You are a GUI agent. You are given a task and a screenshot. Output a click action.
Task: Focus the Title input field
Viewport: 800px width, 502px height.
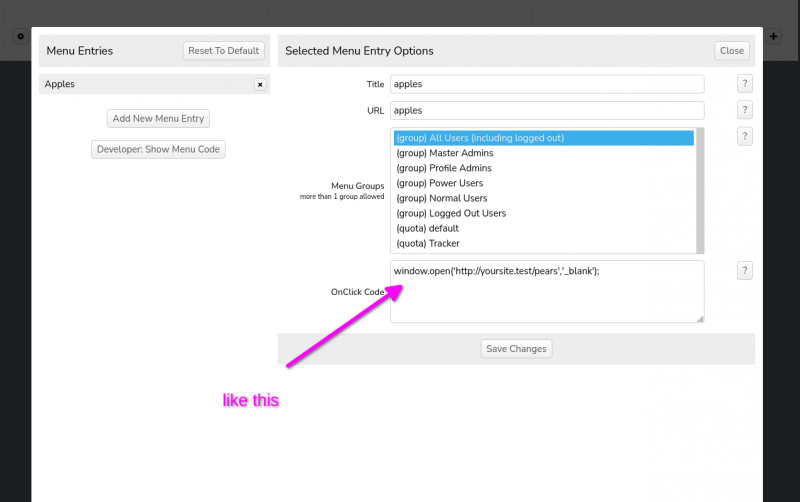[547, 85]
